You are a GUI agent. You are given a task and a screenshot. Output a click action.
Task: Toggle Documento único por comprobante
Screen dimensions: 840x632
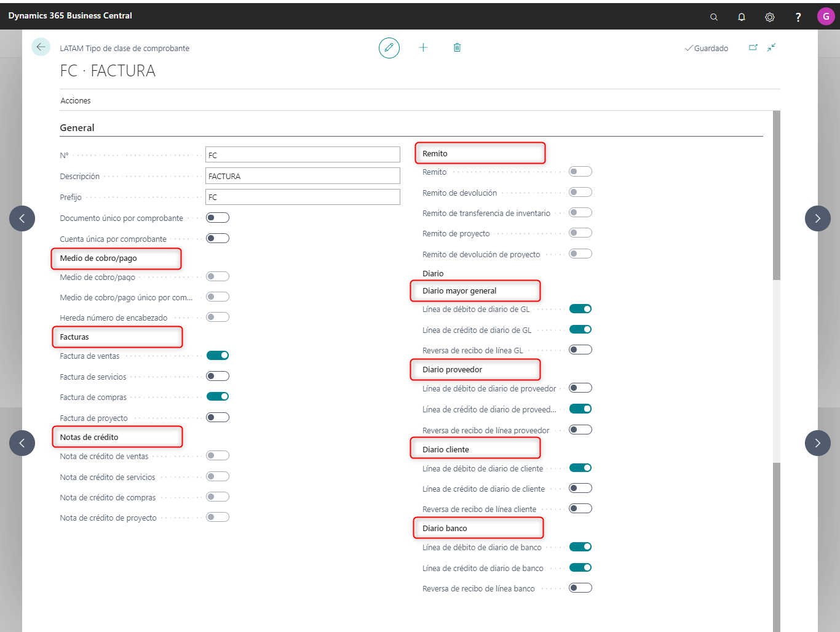[x=218, y=217]
